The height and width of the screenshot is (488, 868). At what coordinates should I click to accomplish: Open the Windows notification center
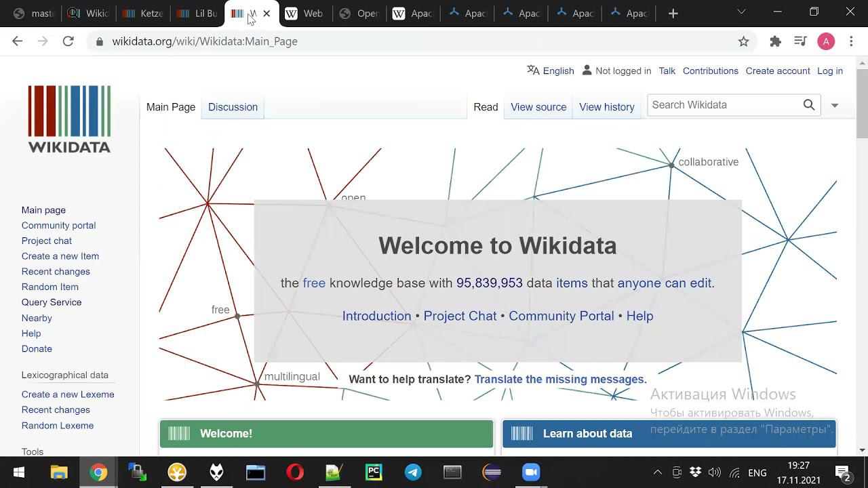[x=843, y=472]
